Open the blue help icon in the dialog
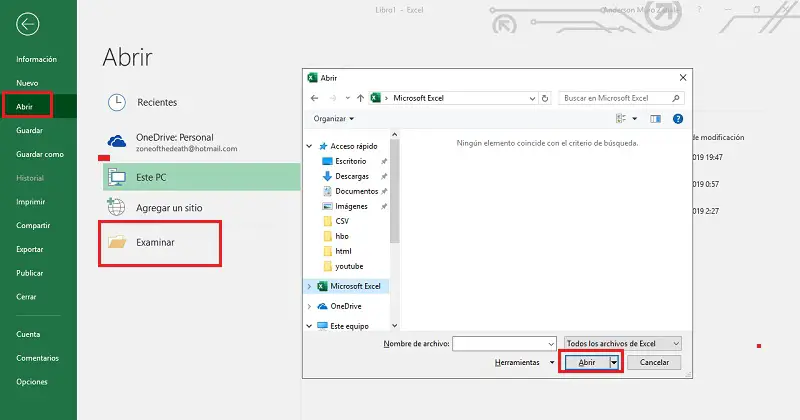800x420 pixels. [x=678, y=118]
